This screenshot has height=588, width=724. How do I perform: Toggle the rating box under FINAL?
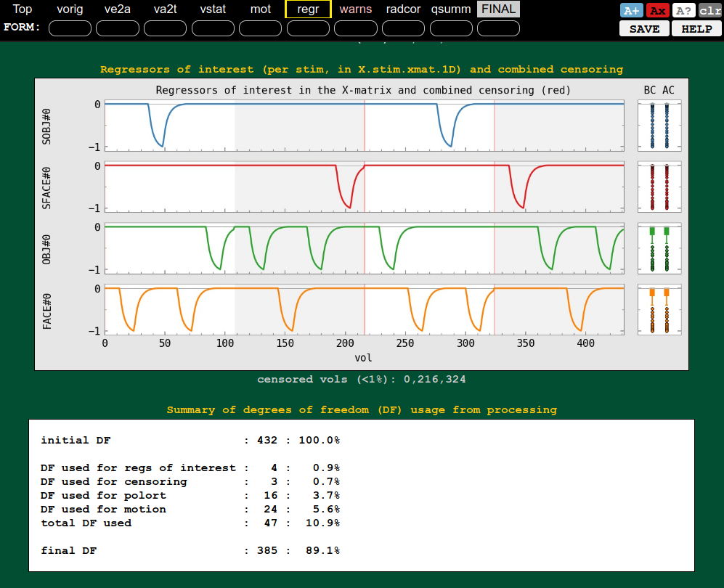click(x=498, y=28)
